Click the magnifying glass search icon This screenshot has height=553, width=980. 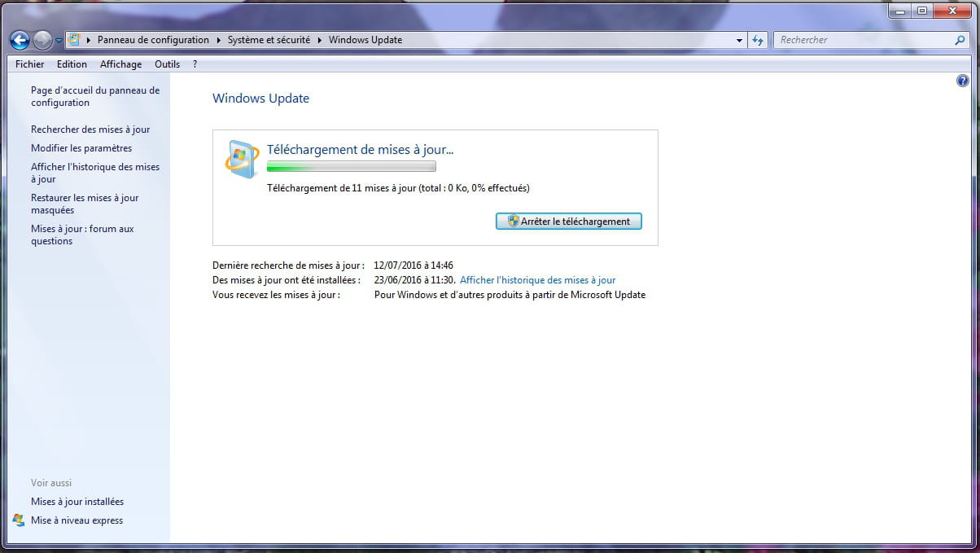(x=960, y=39)
